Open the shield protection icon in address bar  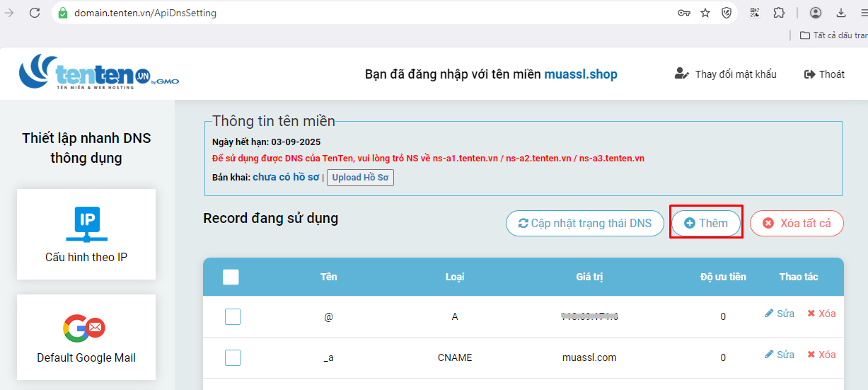726,13
